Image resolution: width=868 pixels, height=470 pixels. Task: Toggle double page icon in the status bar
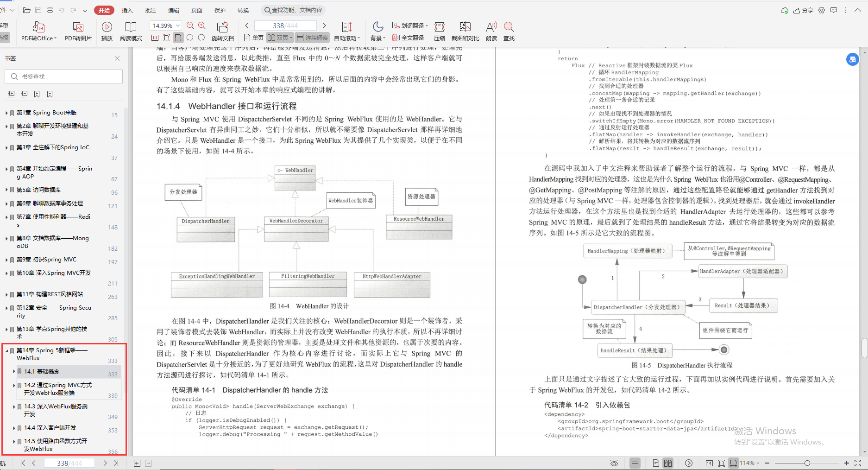pyautogui.click(x=668, y=463)
